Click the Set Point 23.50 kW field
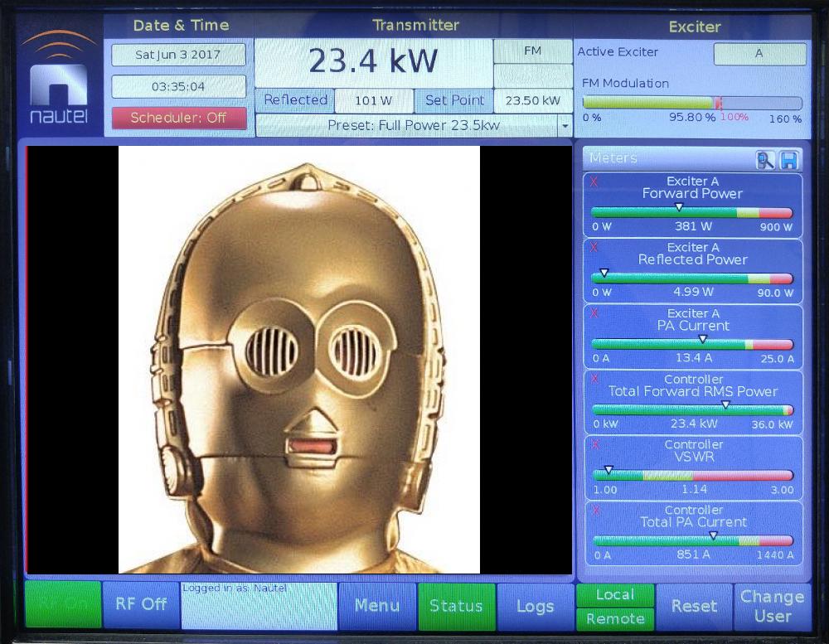Screen dimensions: 829x644 tap(532, 100)
